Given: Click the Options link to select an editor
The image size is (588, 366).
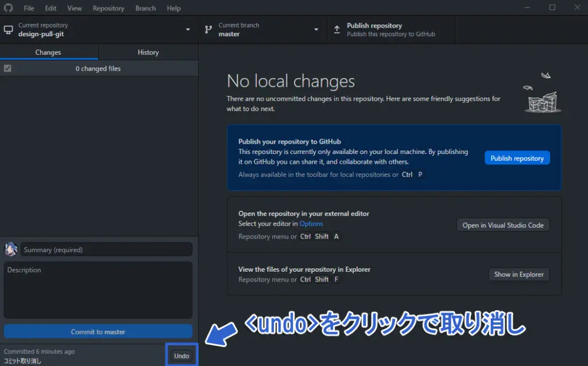Looking at the screenshot, I should pos(311,224).
